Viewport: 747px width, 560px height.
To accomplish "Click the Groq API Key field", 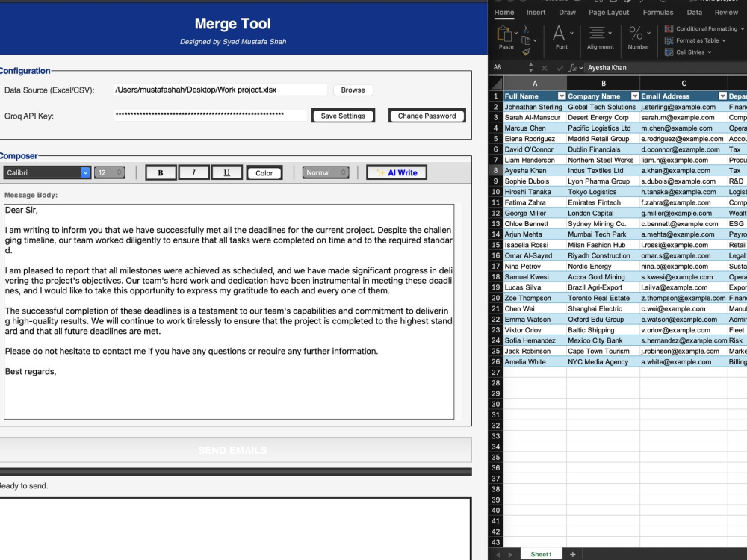I will [211, 115].
